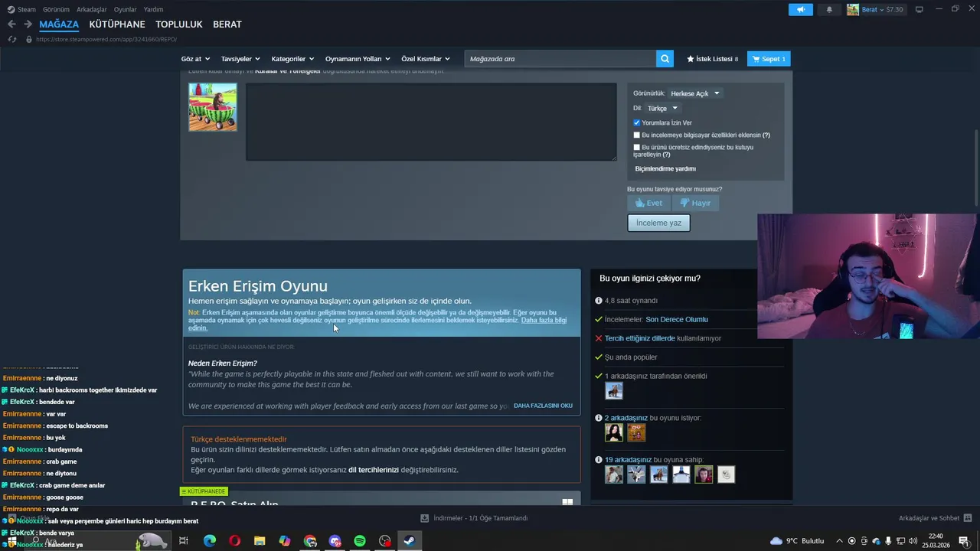Open Task View in taskbar
The width and height of the screenshot is (980, 551).
[x=184, y=541]
